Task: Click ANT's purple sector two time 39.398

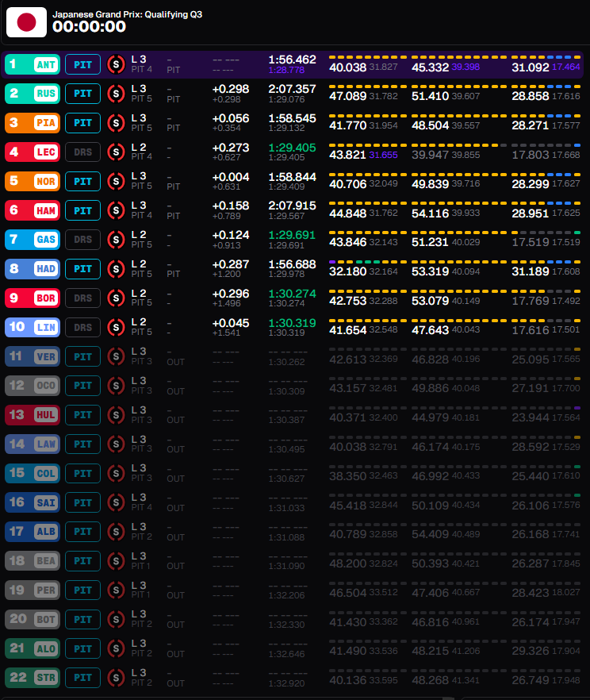Action: (x=465, y=67)
